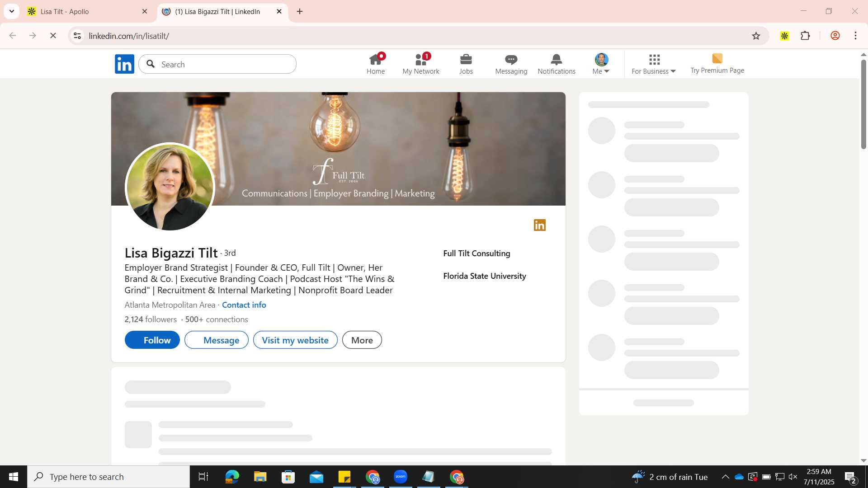View Lisa's profile photo

(x=170, y=187)
